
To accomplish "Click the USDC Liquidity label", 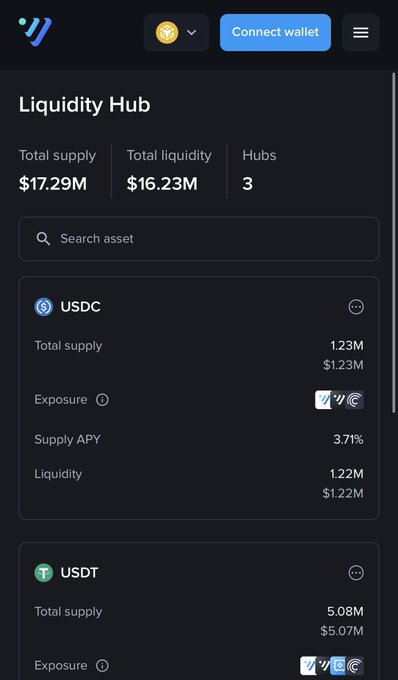I will (58, 474).
